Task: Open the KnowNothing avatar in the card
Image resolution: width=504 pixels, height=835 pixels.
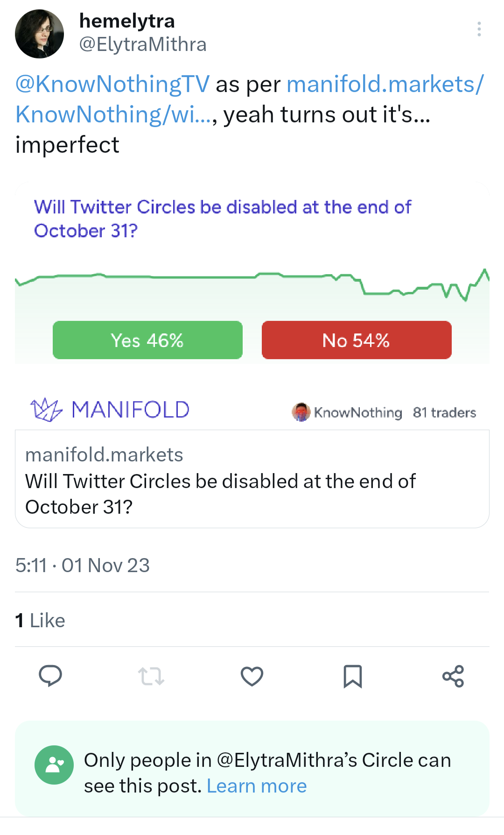Action: click(x=301, y=412)
